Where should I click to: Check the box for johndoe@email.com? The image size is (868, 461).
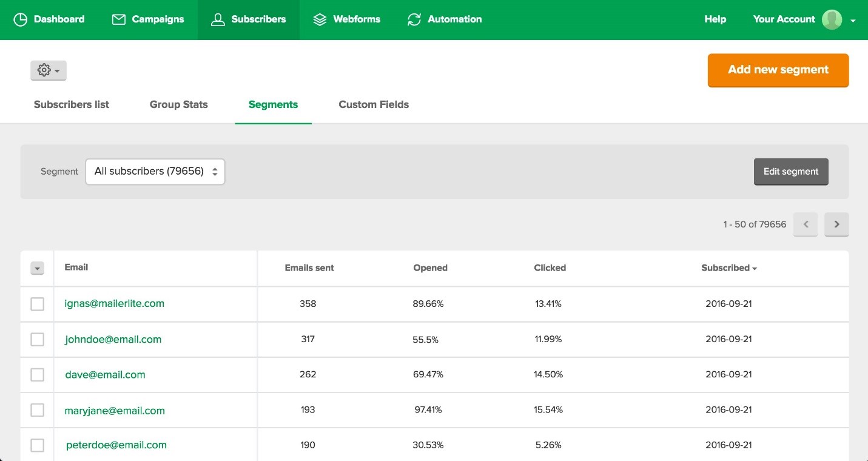(38, 339)
